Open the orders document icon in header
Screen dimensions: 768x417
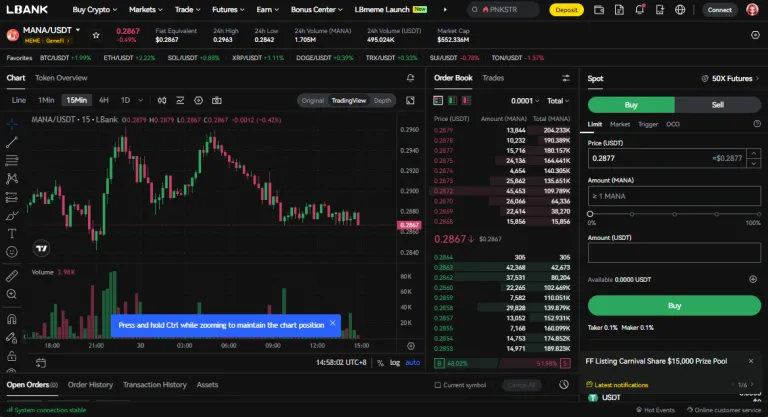(x=619, y=9)
